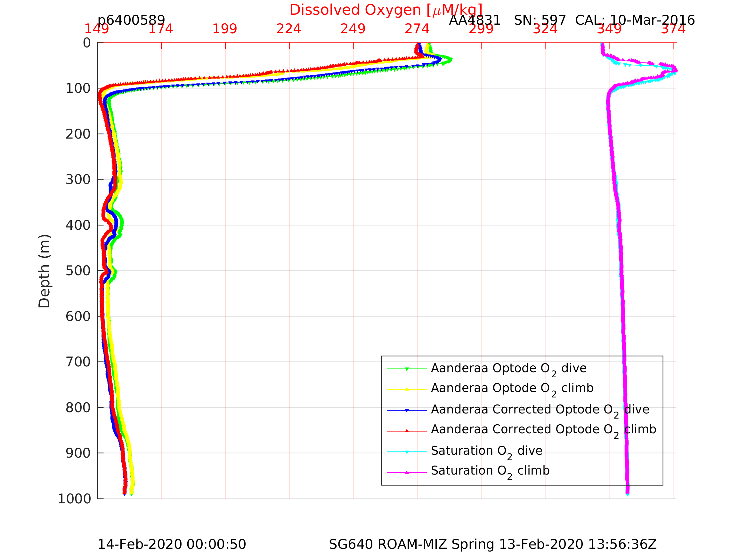
Task: Select legend entry 'Aanderaa Optode O2 climb'
Action: click(512, 389)
